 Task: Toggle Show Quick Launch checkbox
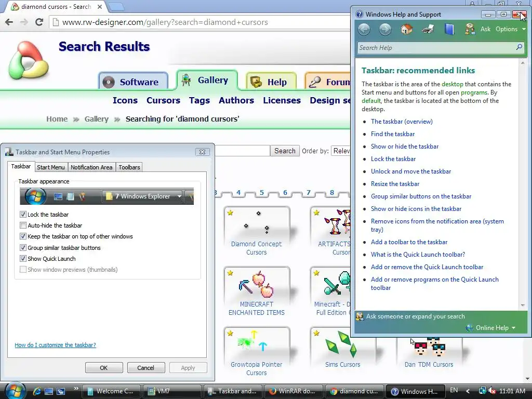coord(23,259)
